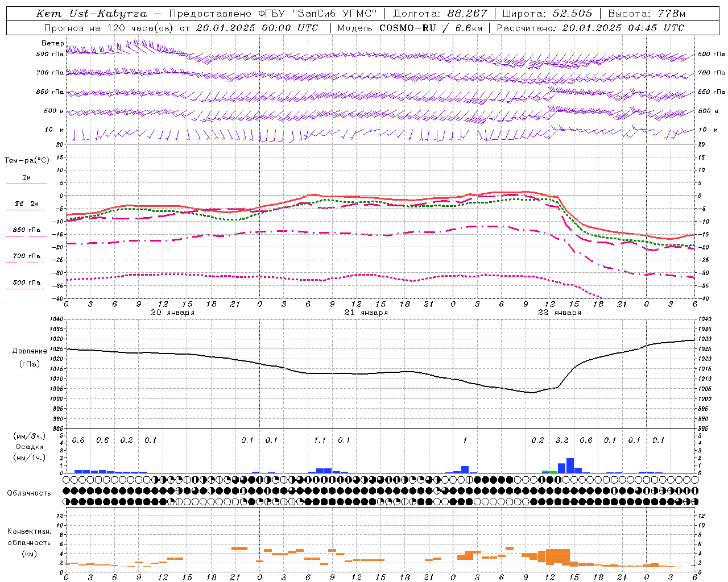Click the latitude value Широта: 52.505
This screenshot has width=728, height=582.
[x=547, y=14]
